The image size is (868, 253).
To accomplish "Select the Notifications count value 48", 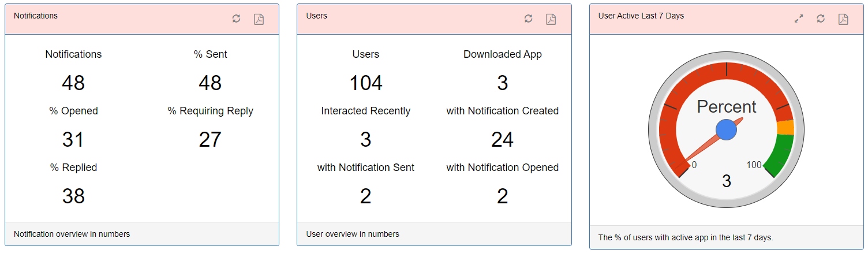I will click(73, 83).
